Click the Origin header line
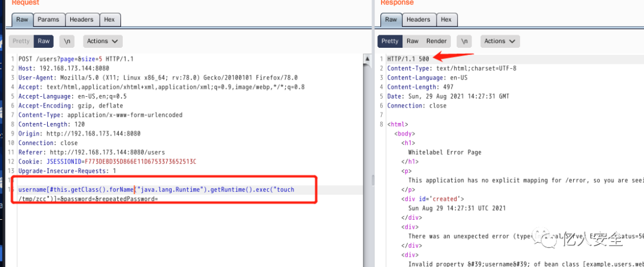 coord(80,134)
